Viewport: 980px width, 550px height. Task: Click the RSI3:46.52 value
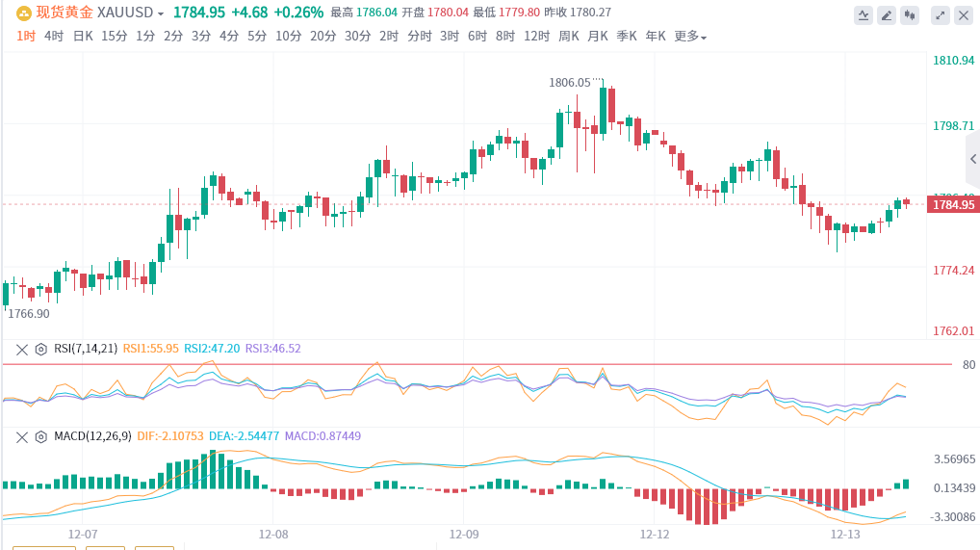[273, 349]
